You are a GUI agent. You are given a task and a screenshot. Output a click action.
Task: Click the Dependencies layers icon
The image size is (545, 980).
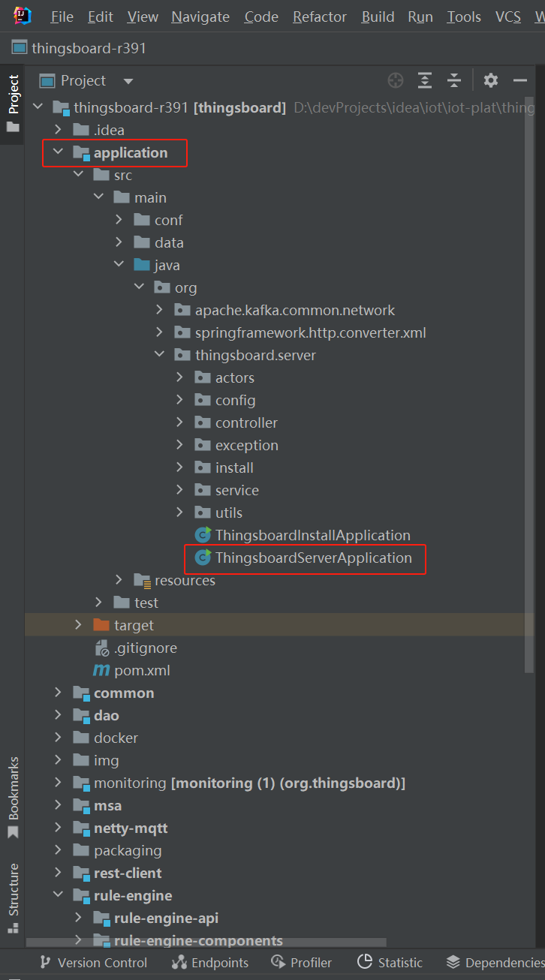click(453, 962)
